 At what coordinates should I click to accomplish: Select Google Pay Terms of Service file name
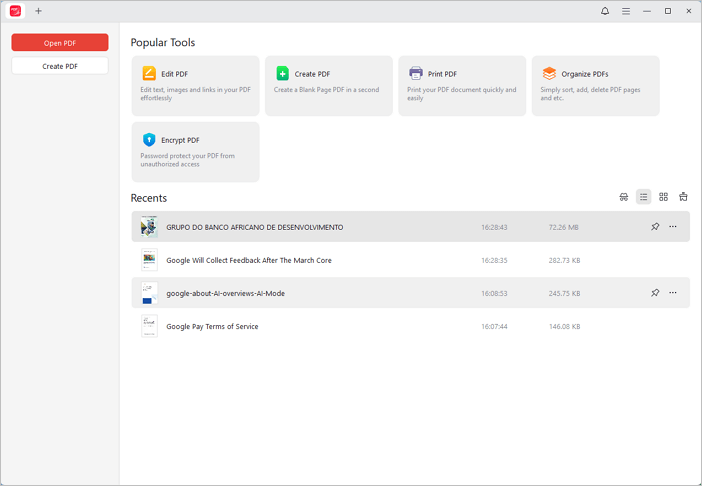[212, 327]
